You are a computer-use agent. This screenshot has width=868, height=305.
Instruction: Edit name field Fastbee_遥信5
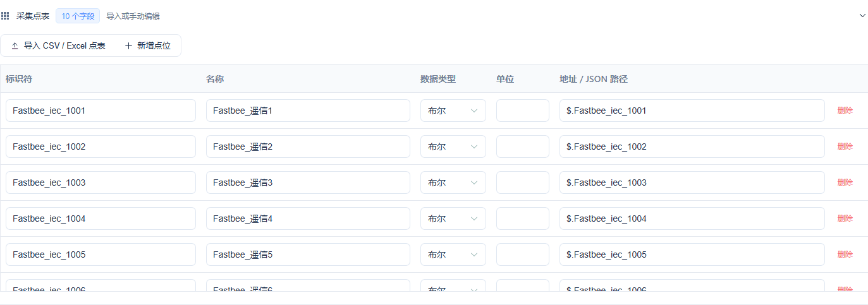coord(308,254)
